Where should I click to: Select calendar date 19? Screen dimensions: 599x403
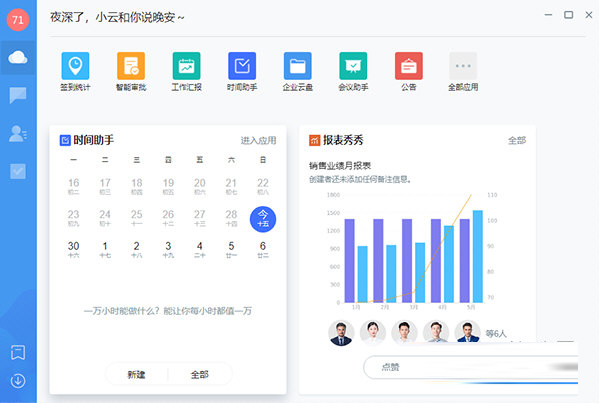click(x=168, y=186)
